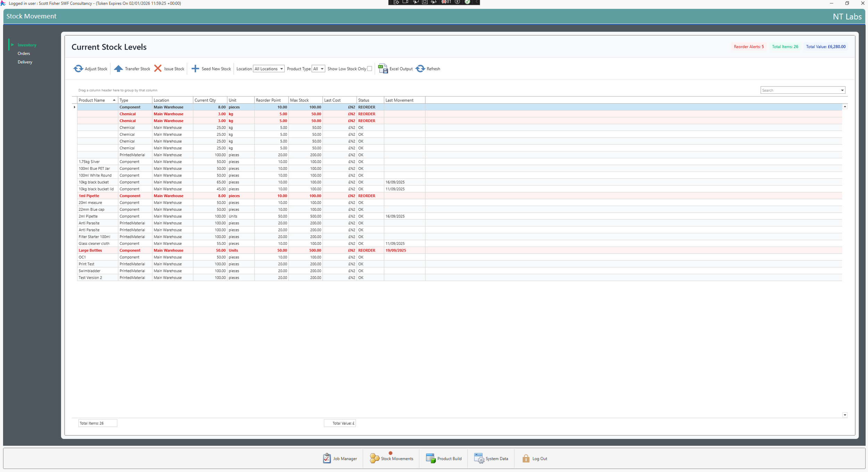This screenshot has width=868, height=472.
Task: Sort by the Product Name column header
Action: pyautogui.click(x=92, y=100)
